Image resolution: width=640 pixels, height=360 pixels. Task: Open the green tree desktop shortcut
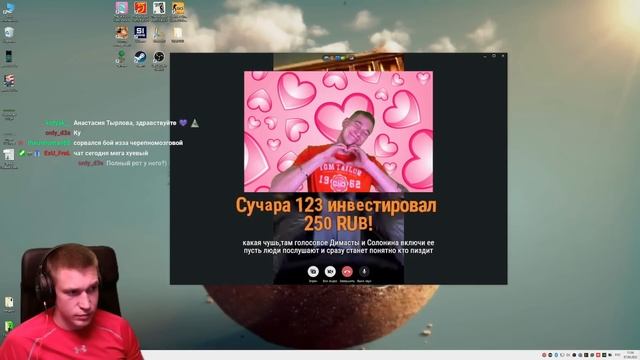tap(122, 56)
